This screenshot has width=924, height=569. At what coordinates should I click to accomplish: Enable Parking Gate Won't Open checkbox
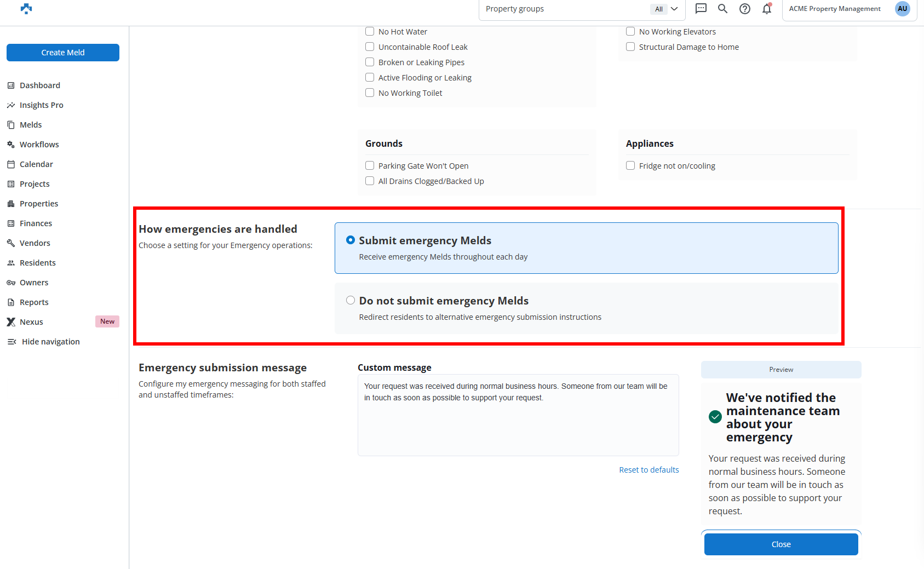tap(370, 166)
